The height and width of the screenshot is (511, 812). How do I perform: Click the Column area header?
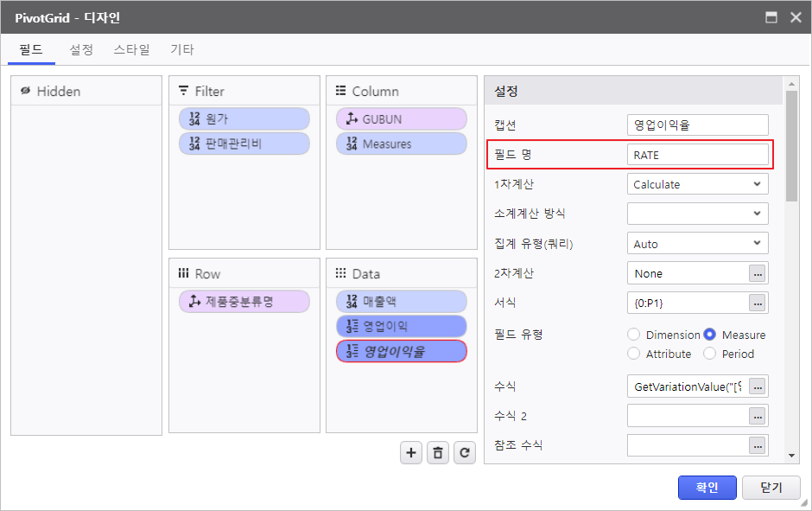pyautogui.click(x=402, y=91)
